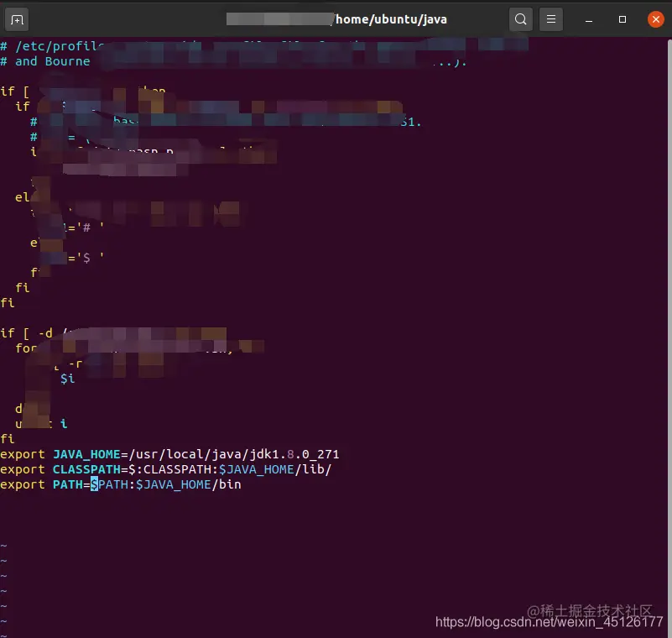Click the highlighted $ cursor character
672x638 pixels.
click(x=94, y=484)
